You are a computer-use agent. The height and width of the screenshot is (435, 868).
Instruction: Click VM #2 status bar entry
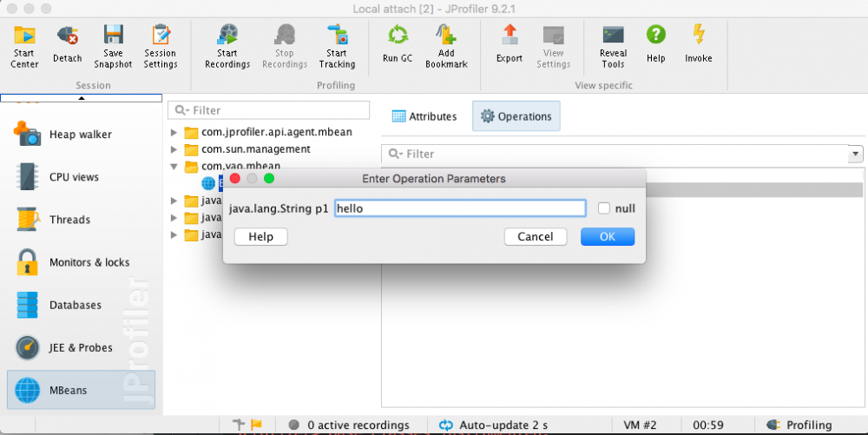pos(640,425)
